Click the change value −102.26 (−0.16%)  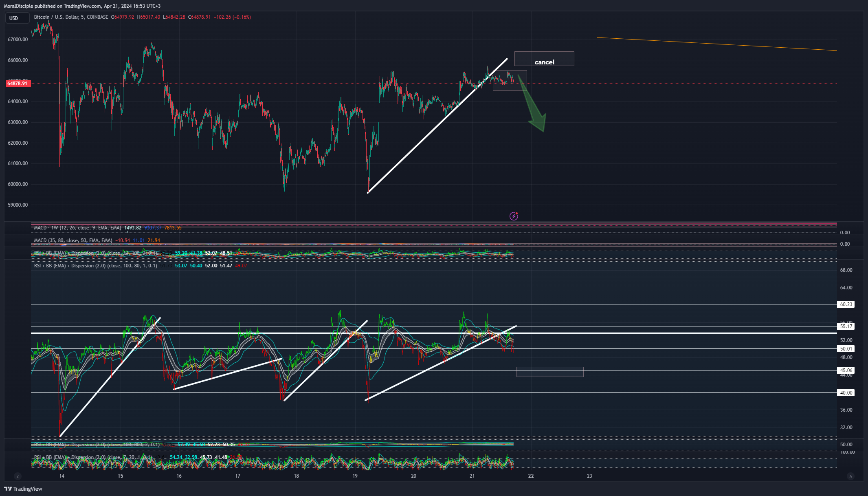232,17
